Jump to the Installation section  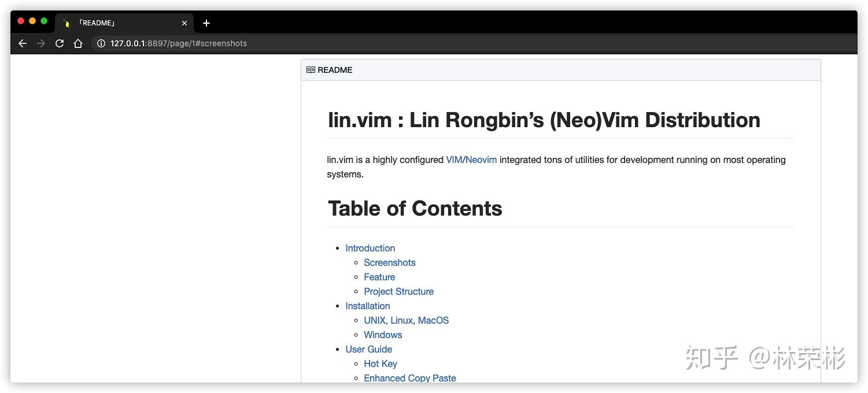367,306
